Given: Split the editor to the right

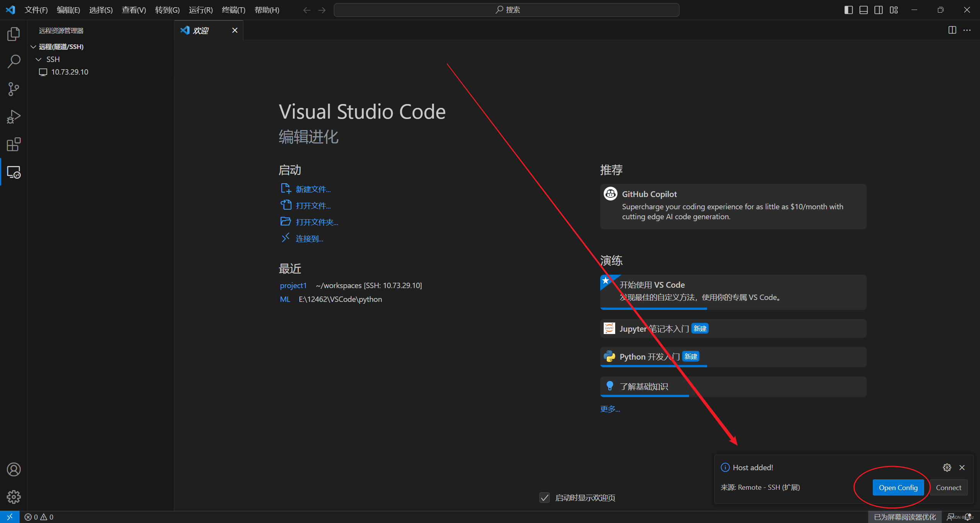Looking at the screenshot, I should pos(952,30).
